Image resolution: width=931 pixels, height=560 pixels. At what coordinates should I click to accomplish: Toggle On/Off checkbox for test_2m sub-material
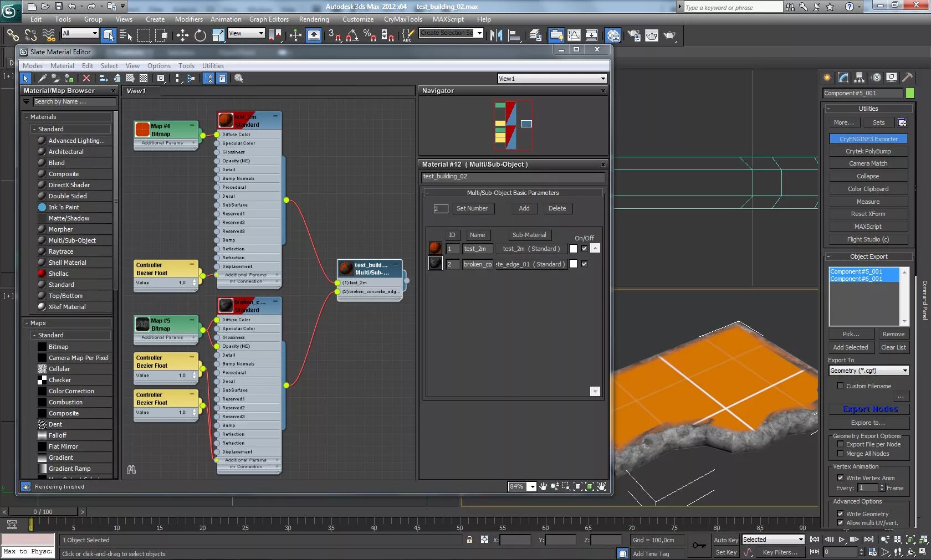click(x=584, y=249)
